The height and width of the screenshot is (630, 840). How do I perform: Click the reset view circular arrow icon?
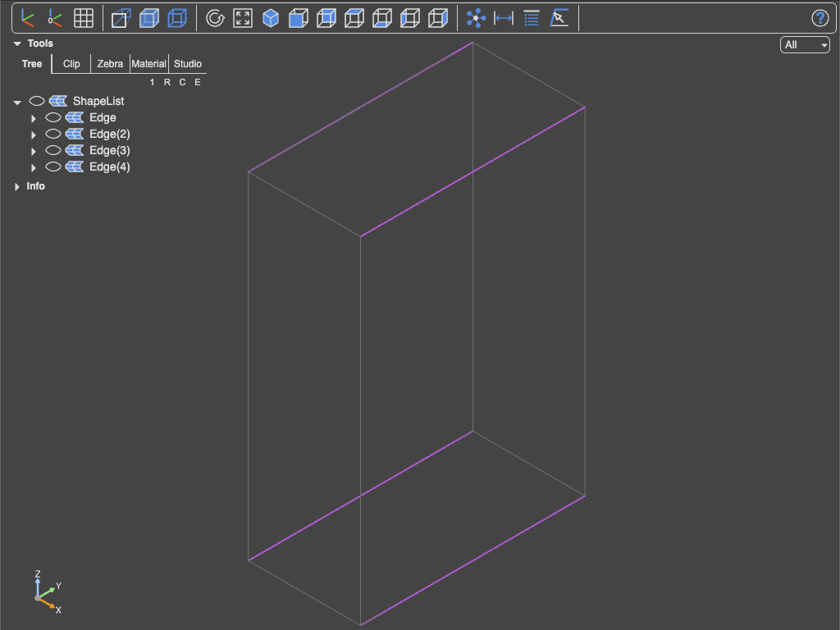pyautogui.click(x=215, y=18)
